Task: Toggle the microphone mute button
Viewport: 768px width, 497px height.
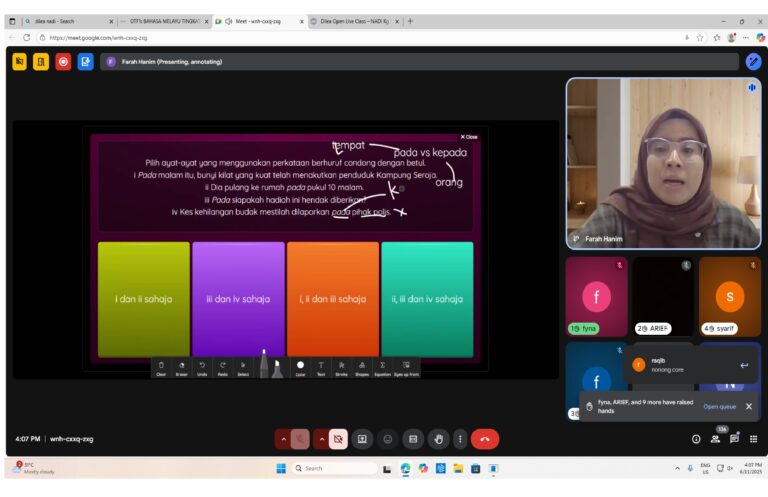Action: pos(301,439)
